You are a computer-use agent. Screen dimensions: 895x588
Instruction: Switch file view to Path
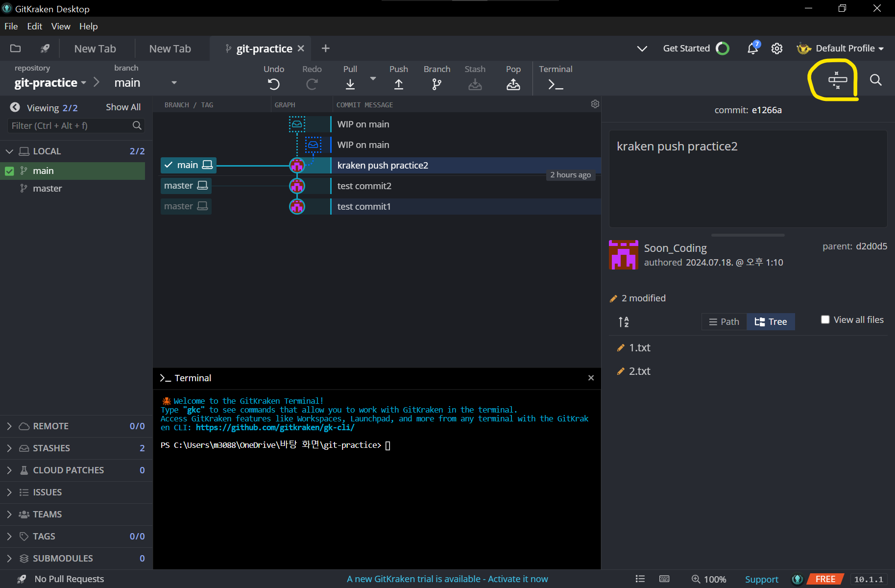pyautogui.click(x=724, y=321)
